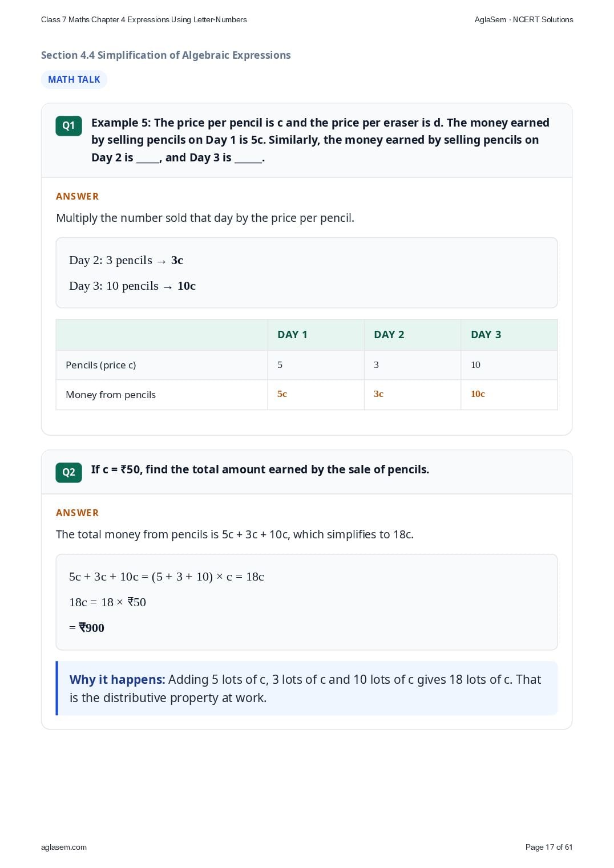The width and height of the screenshot is (614, 868).
Task: Click the 10c cell under Day 3
Action: [509, 395]
